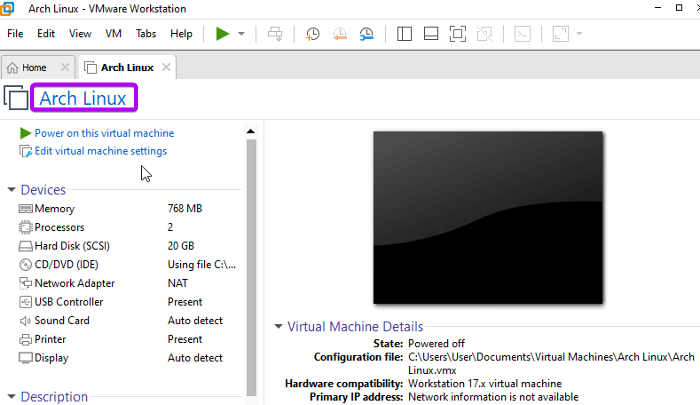The height and width of the screenshot is (405, 700).
Task: Open the Help menu
Action: coord(181,33)
